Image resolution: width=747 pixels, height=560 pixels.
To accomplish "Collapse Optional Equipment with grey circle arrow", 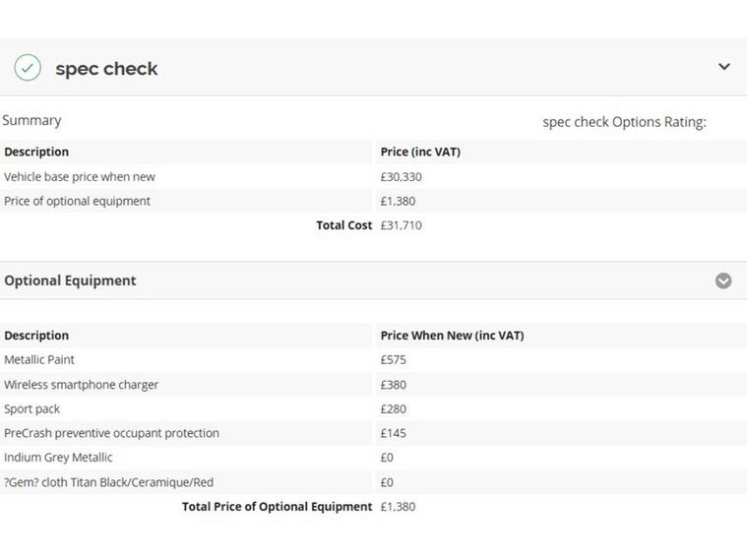I will [723, 280].
